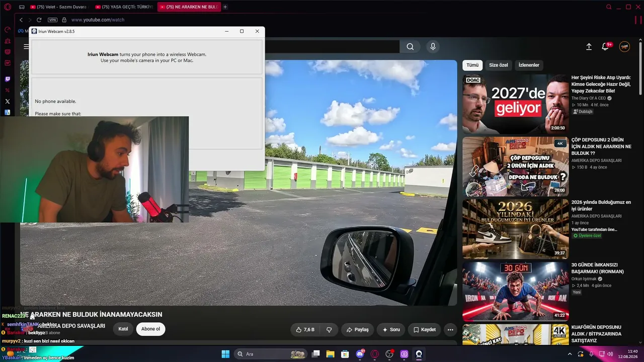The height and width of the screenshot is (362, 644).
Task: Open the YouTube account avatar menu
Action: pyautogui.click(x=624, y=47)
